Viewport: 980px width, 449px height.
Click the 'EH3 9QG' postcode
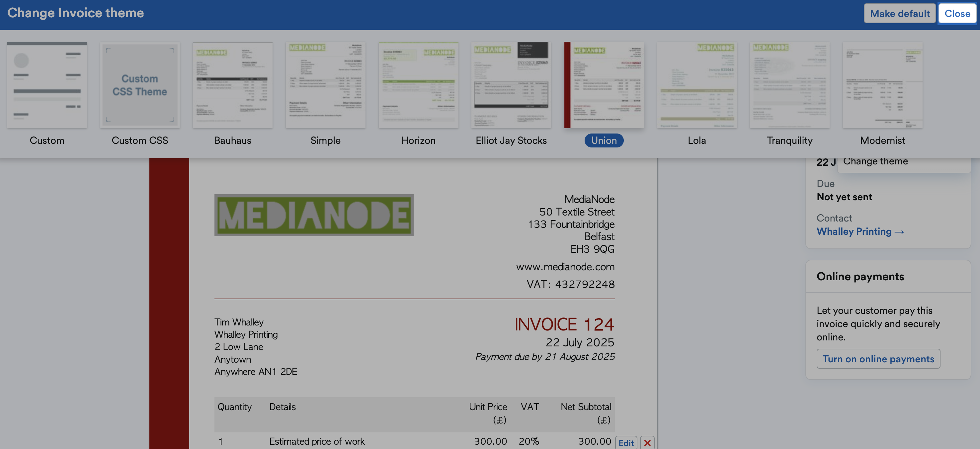point(592,249)
